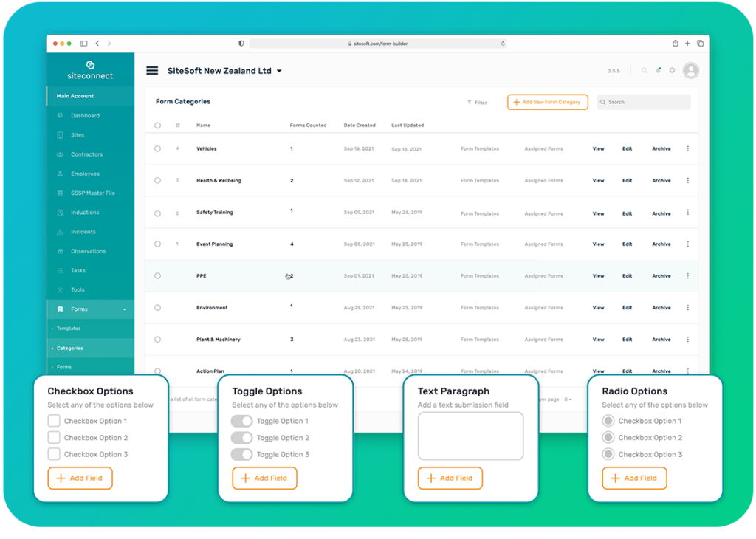
Task: Open the hamburger menu icon
Action: pos(152,71)
